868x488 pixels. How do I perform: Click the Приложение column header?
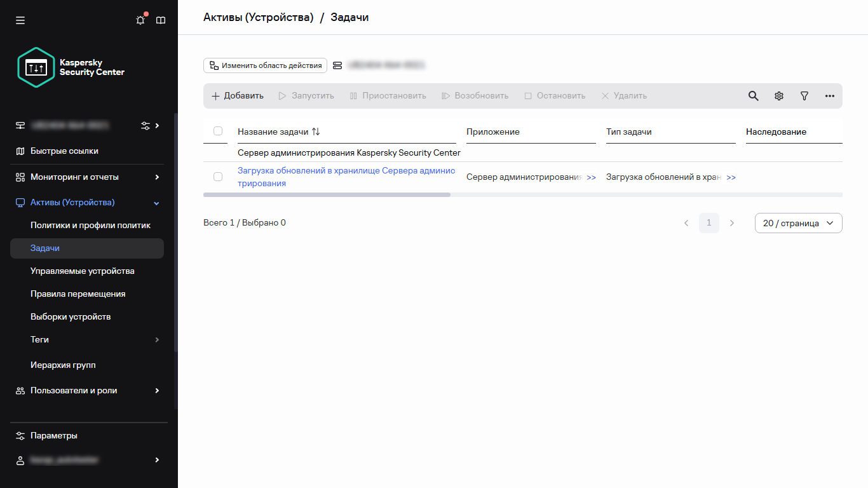click(493, 132)
